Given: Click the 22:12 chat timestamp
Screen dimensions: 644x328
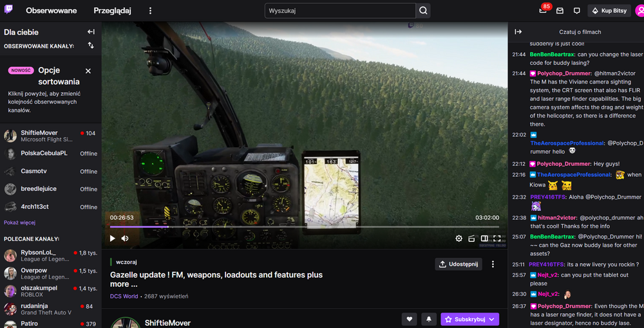Looking at the screenshot, I should point(519,164).
